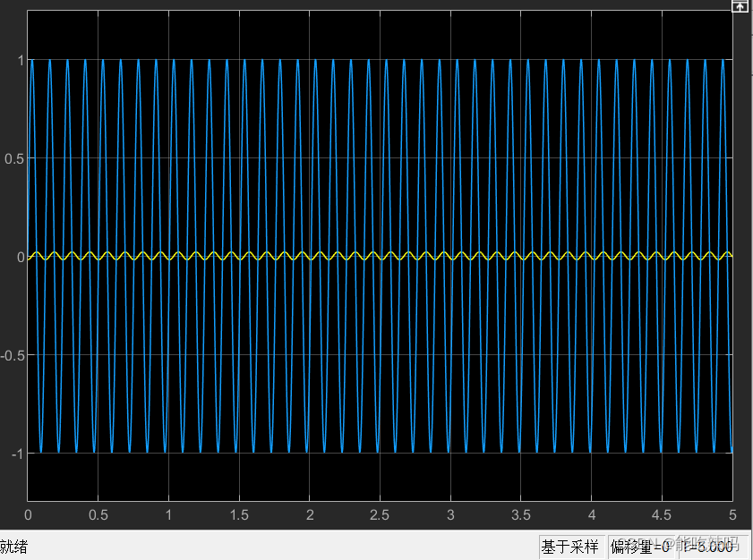The image size is (753, 560).
Task: Click the 4 x-axis tick label
Action: (592, 515)
